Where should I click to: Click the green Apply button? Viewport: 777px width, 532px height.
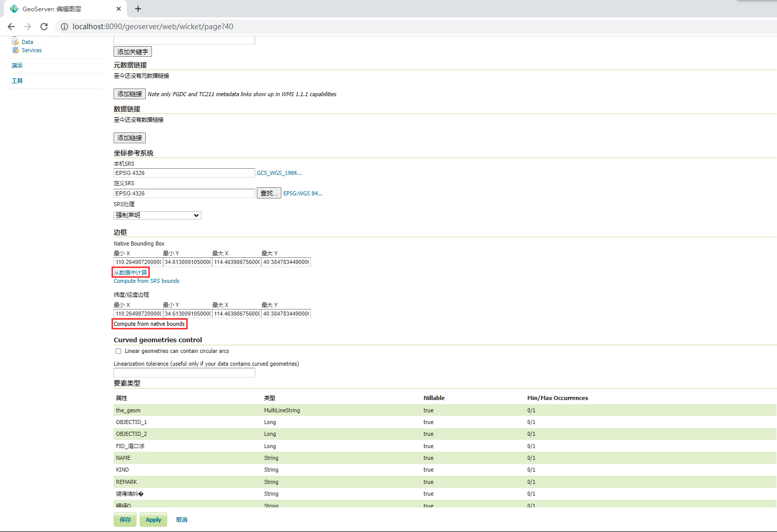pos(153,519)
